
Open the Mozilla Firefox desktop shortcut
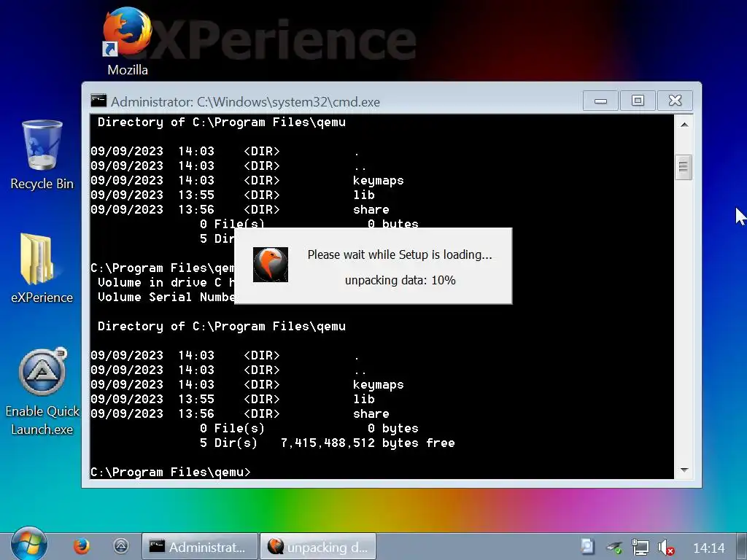[127, 41]
